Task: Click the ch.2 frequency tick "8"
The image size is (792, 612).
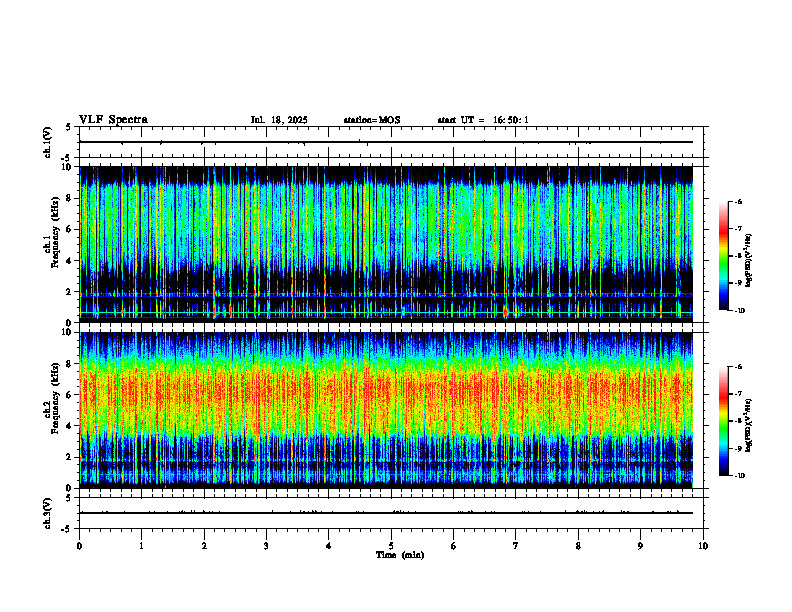Action: click(70, 364)
